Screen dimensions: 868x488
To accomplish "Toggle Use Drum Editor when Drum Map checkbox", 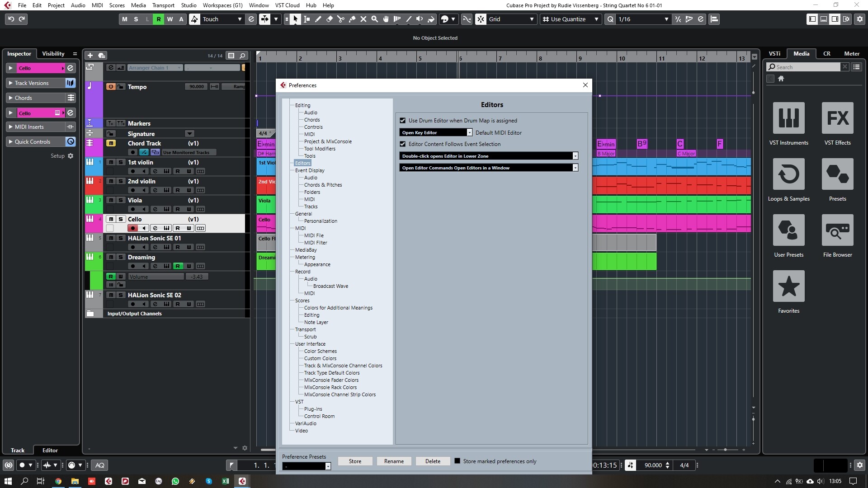I will point(403,121).
